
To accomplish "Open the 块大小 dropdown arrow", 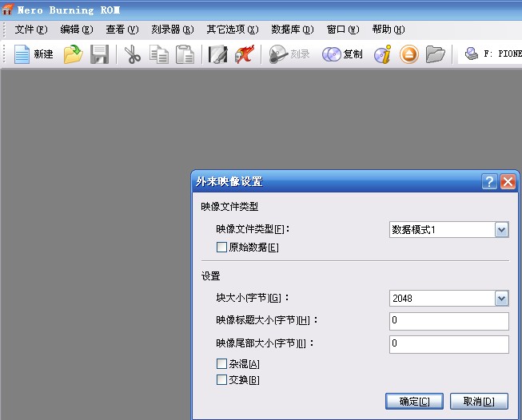I will click(x=502, y=299).
